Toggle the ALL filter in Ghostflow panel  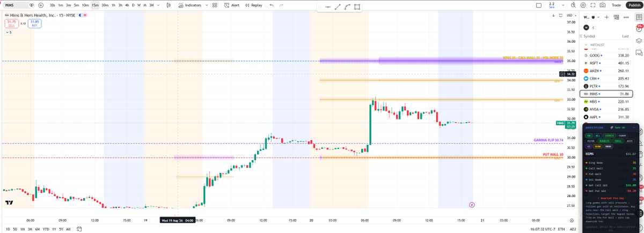pyautogui.click(x=597, y=136)
